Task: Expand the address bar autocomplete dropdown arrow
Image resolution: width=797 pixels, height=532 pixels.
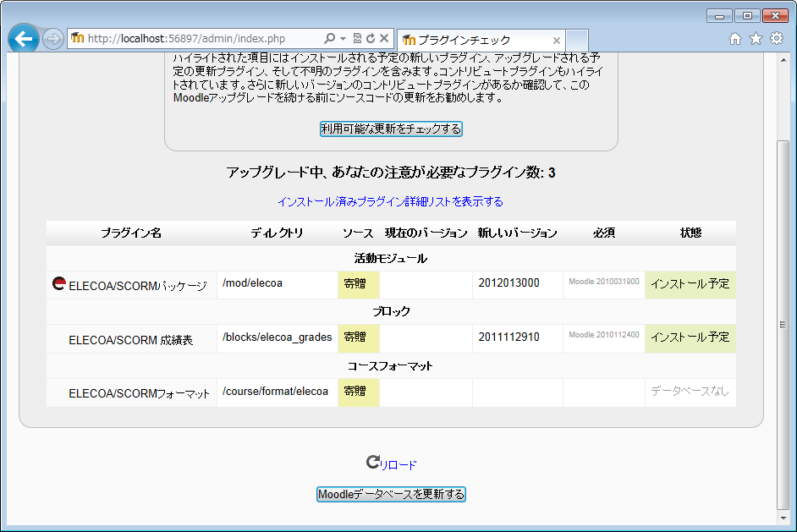Action: [343, 39]
